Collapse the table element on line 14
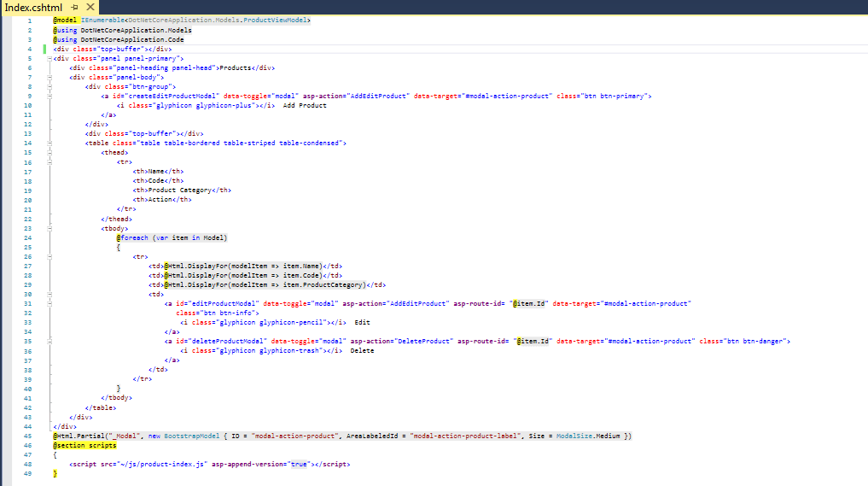Screen dimensions: 868x486 click(x=50, y=143)
